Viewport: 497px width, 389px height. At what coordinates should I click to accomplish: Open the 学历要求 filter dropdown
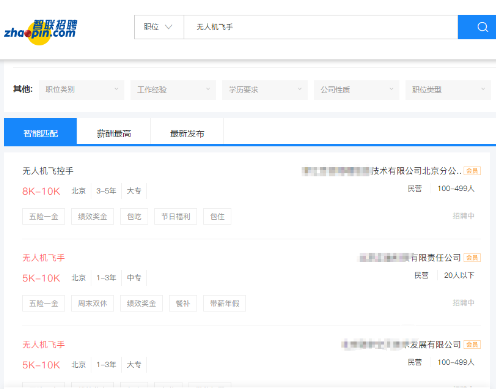[265, 90]
